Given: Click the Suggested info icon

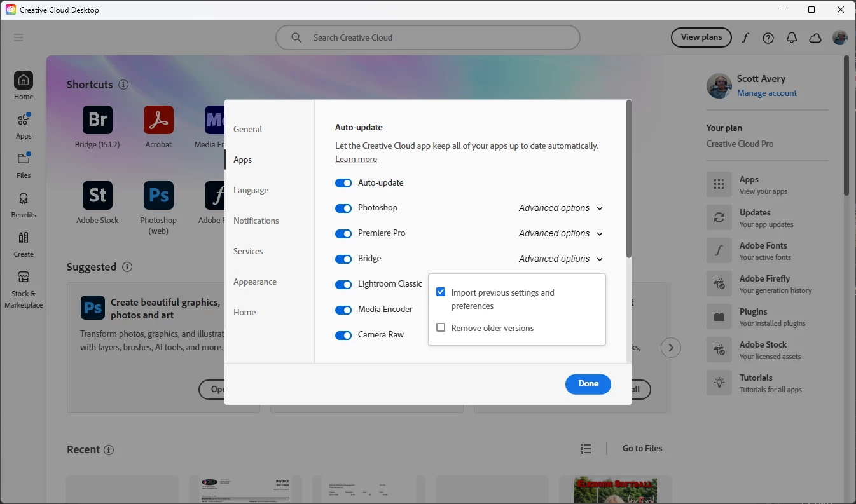Looking at the screenshot, I should (127, 267).
